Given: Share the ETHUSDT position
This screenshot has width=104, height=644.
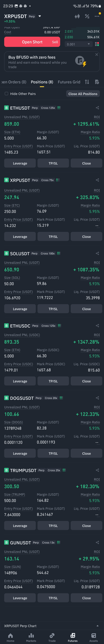Looking at the screenshot, I should [97, 108].
